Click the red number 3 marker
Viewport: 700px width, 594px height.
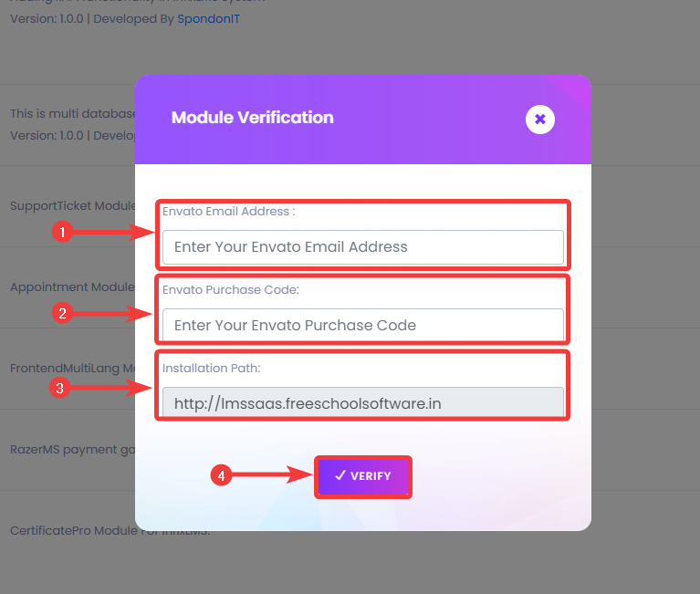click(x=60, y=388)
